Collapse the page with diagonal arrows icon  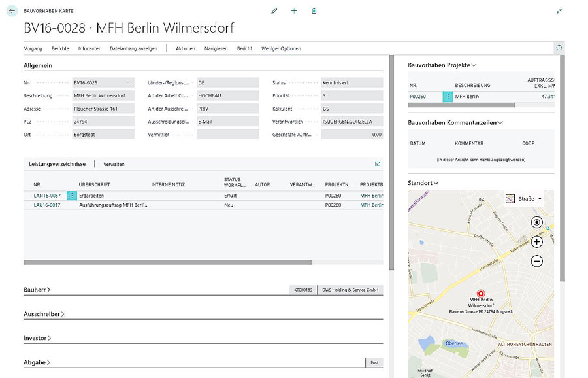(x=559, y=11)
